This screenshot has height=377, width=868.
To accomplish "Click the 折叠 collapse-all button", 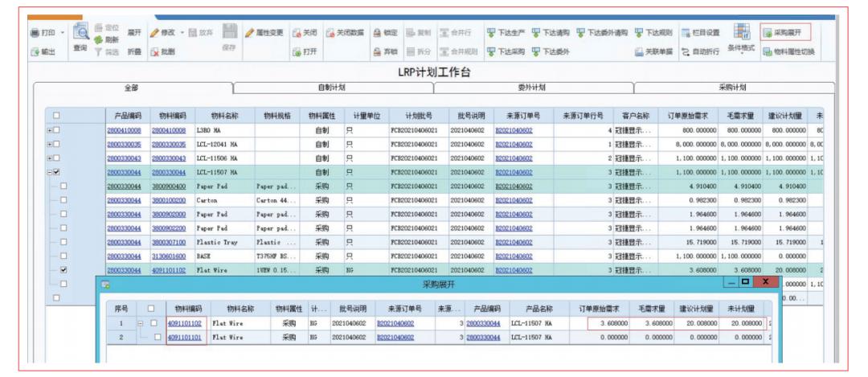I will click(x=134, y=52).
